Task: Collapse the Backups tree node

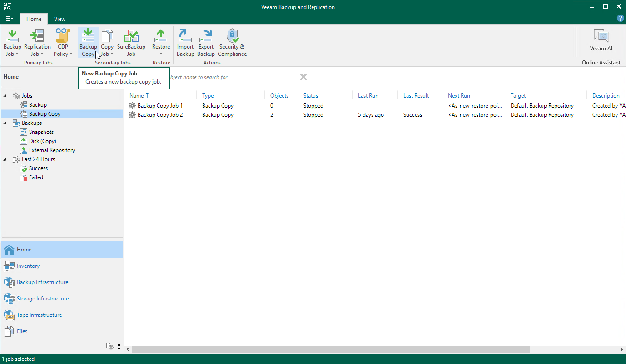Action: point(5,123)
